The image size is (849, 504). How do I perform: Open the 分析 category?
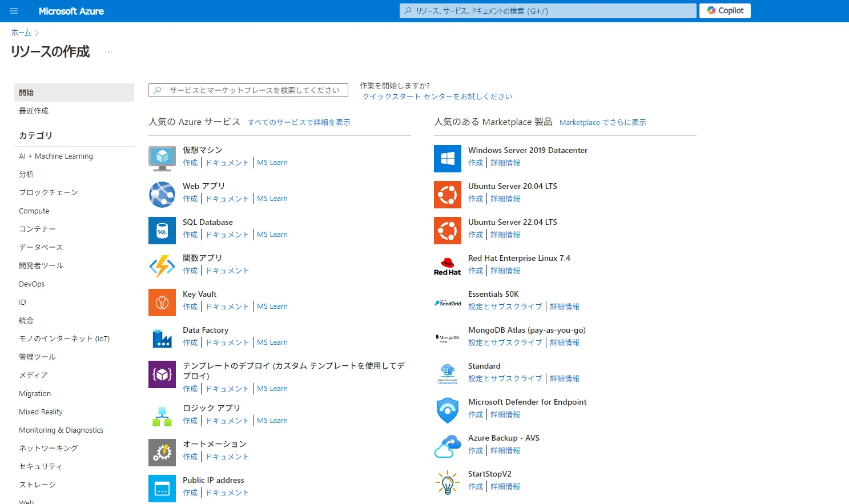26,174
